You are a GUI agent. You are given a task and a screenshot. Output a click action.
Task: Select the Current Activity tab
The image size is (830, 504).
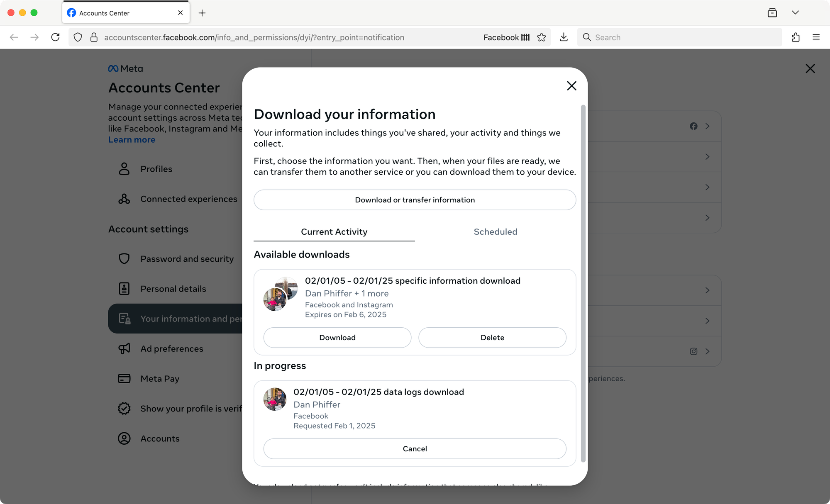click(x=334, y=231)
